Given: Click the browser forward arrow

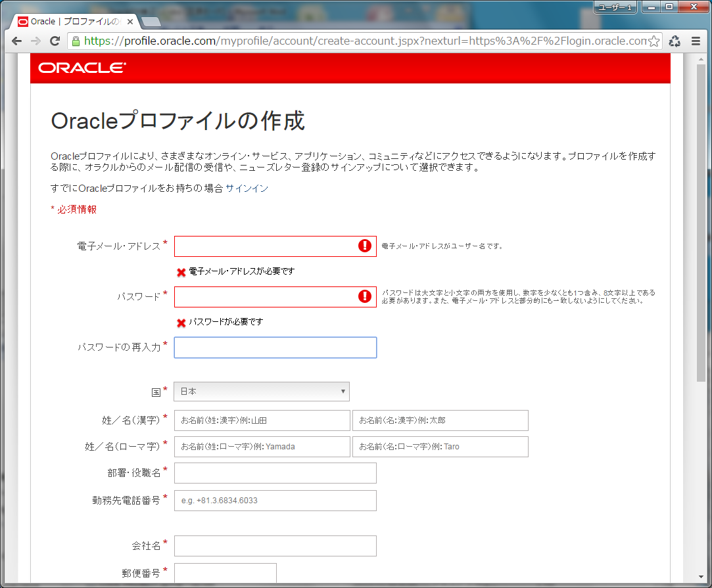Looking at the screenshot, I should (36, 41).
